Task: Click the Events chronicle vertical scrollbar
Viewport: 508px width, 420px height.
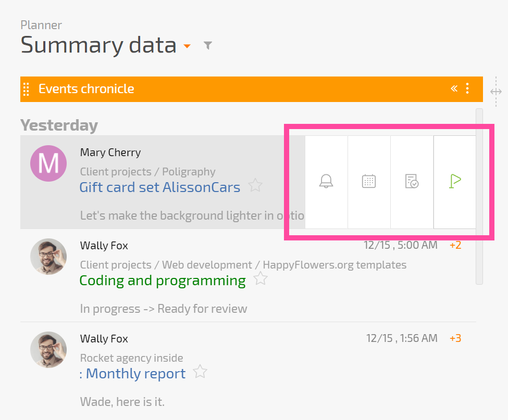Action: [x=479, y=196]
